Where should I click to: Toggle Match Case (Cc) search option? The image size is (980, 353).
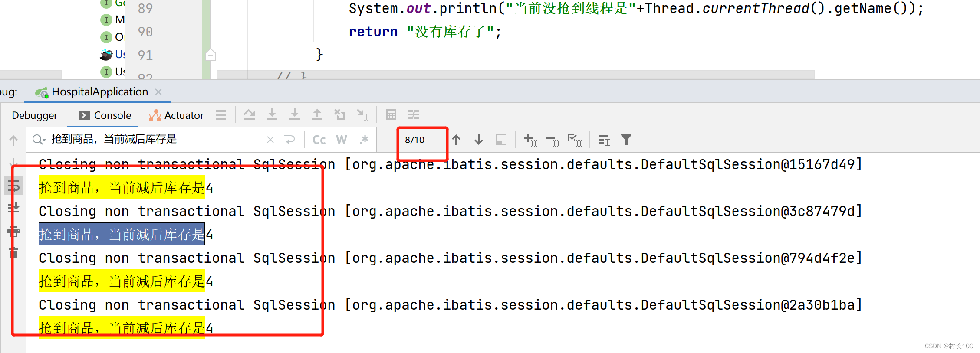click(319, 140)
